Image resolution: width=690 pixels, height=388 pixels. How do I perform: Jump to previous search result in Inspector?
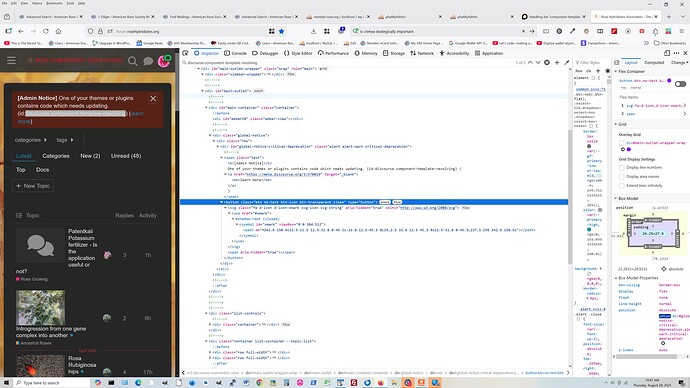[530, 62]
